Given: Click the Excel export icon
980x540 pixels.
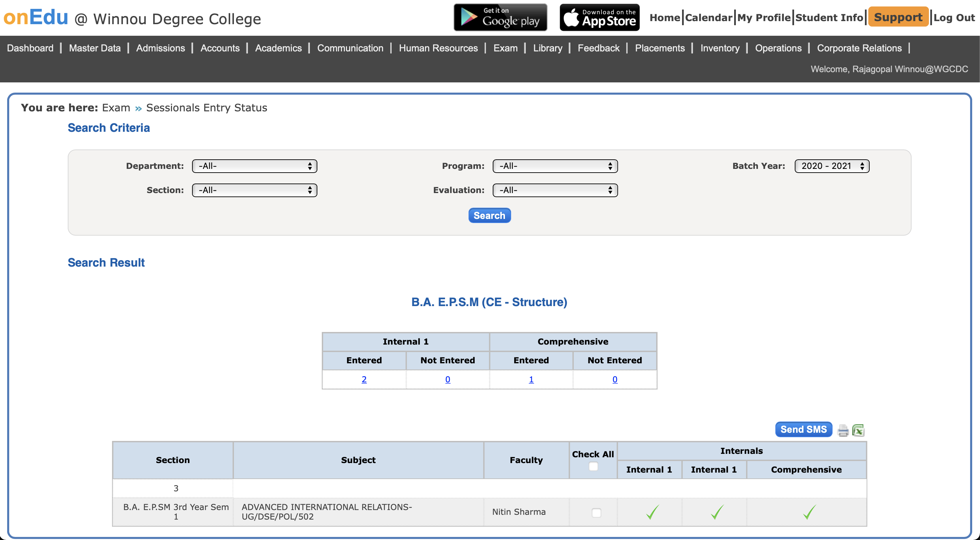Looking at the screenshot, I should coord(858,430).
